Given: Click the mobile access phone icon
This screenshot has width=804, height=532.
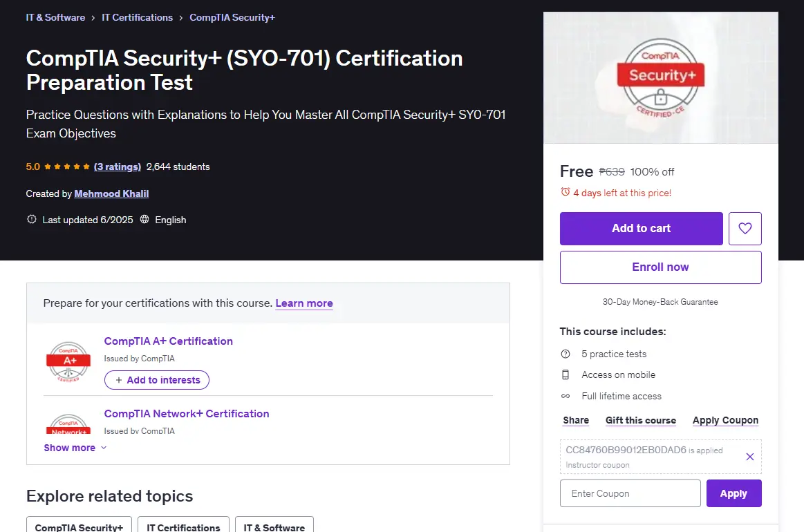Looking at the screenshot, I should [x=565, y=375].
